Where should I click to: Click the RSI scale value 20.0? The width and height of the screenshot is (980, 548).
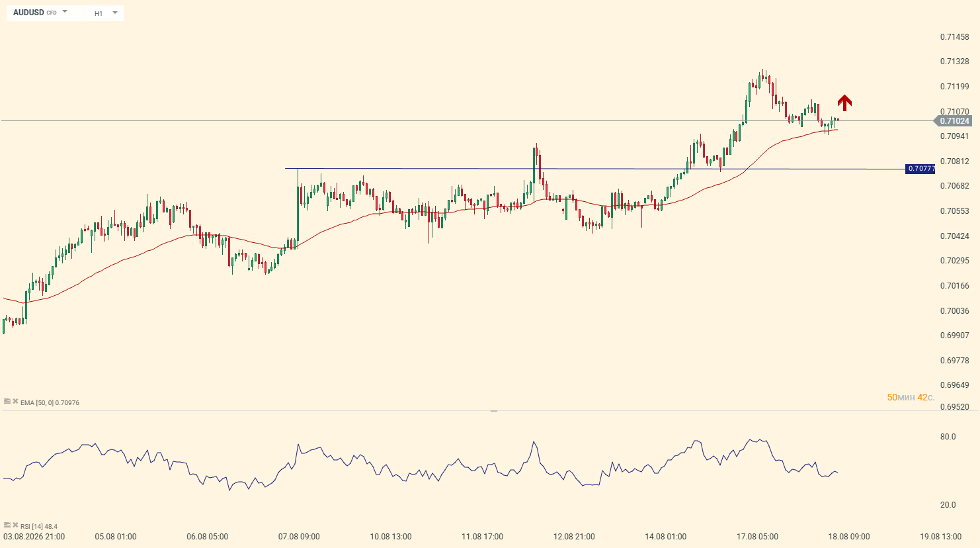point(948,505)
